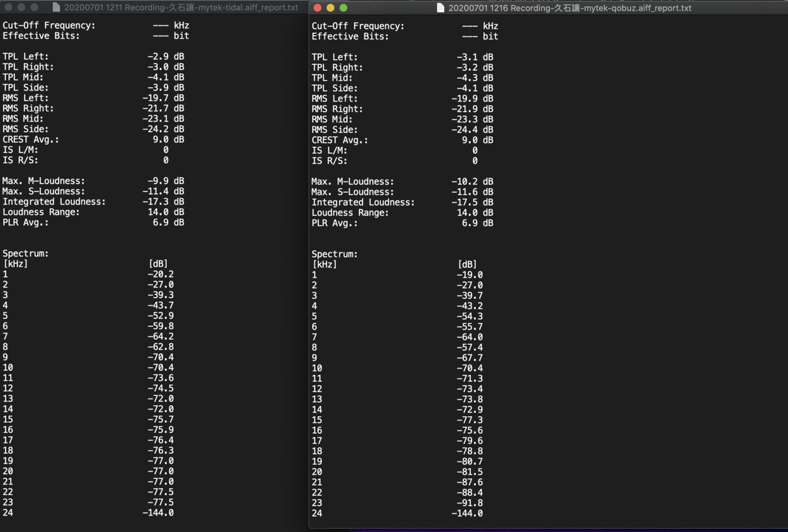Screen dimensions: 788x532
Task: Click the Effective Bits label in the qobuz report
Action: [350, 36]
